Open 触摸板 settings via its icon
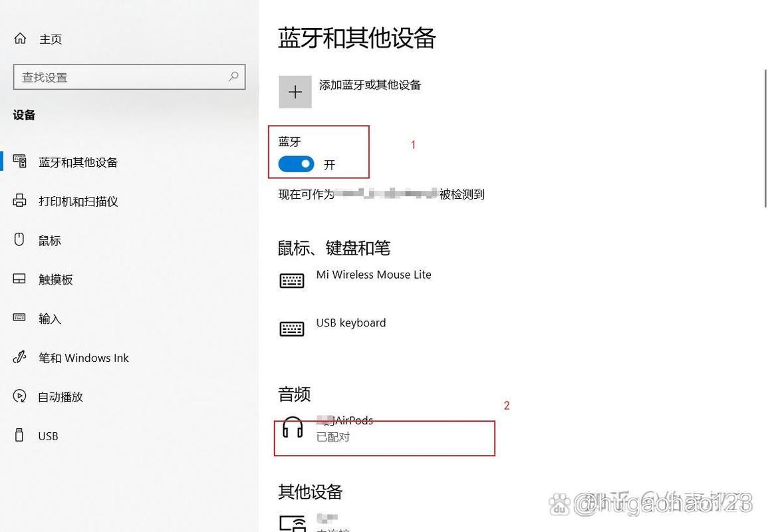Screen dimensions: 768x532 [21, 279]
